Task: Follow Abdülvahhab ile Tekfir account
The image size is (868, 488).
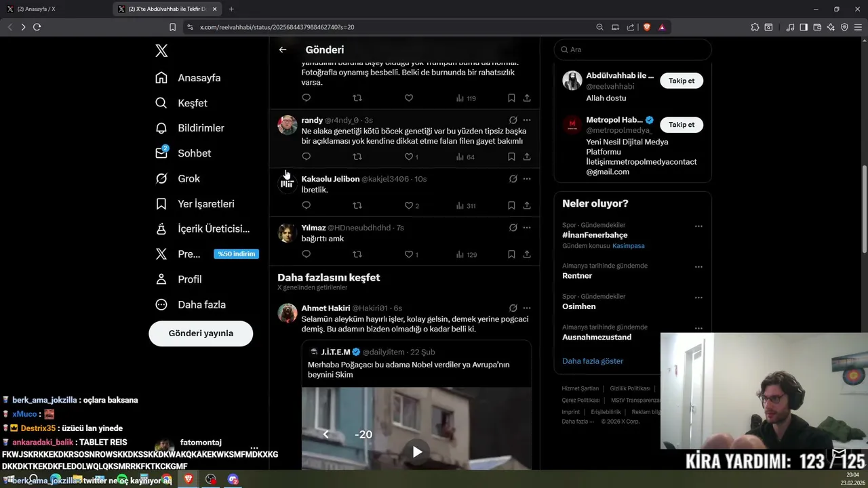Action: [682, 81]
